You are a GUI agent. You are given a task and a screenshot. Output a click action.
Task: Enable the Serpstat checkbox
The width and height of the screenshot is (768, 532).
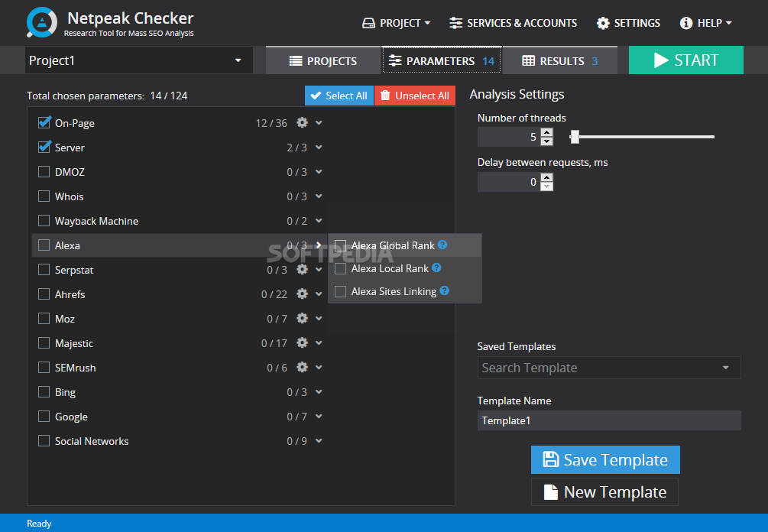pyautogui.click(x=44, y=269)
